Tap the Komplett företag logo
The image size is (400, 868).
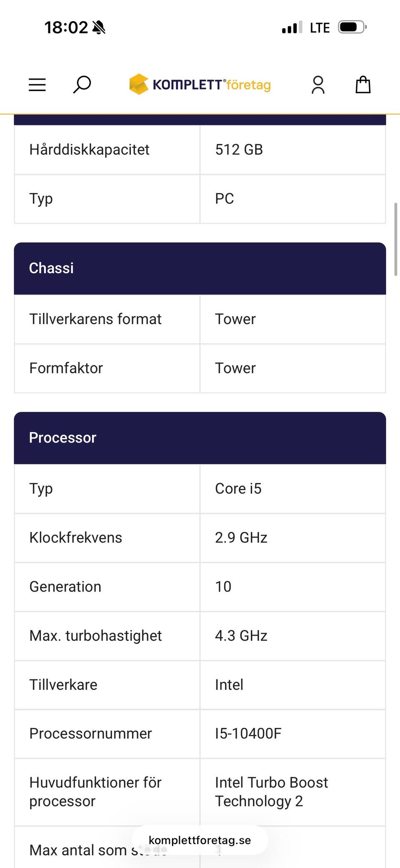(x=200, y=85)
